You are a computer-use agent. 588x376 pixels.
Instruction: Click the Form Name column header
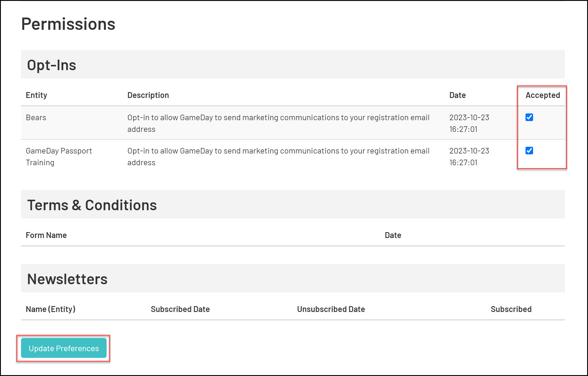tap(46, 235)
